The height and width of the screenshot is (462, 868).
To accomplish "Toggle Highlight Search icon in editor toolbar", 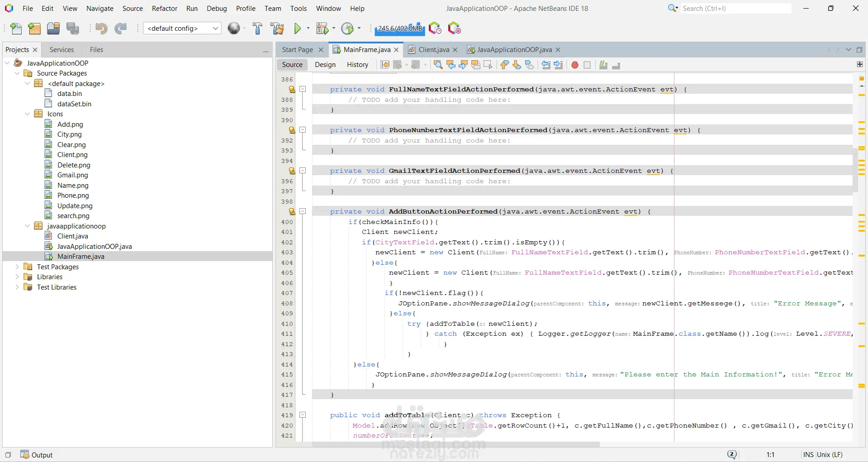I will click(475, 65).
